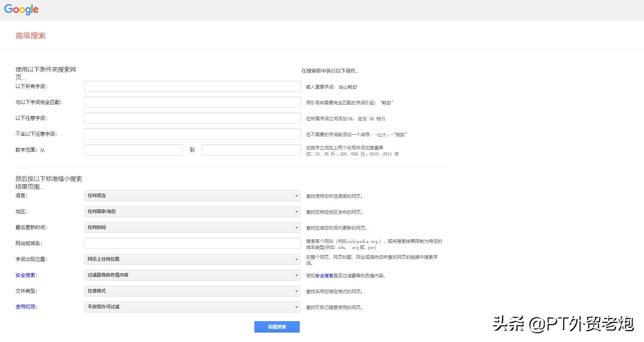Screen dimensions: 644x342
Task: Click the 网站或域名 input field
Action: pos(192,243)
